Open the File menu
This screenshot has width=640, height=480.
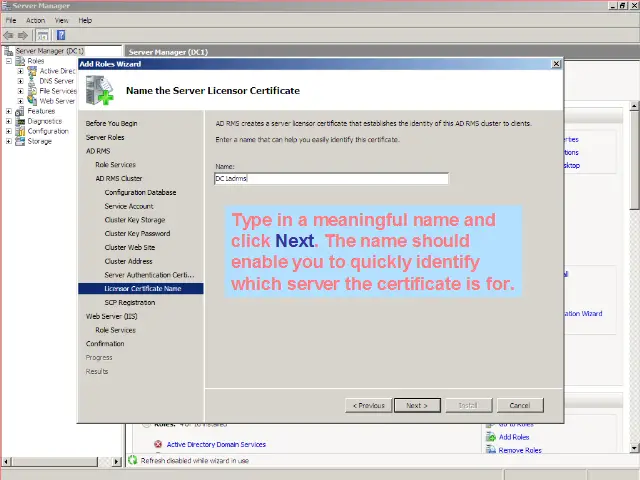tap(11, 20)
